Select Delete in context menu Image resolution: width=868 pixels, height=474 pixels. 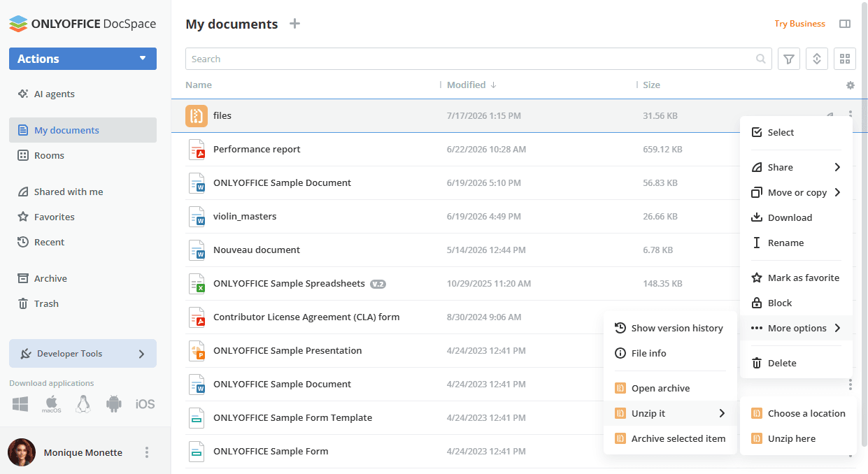(x=796, y=363)
